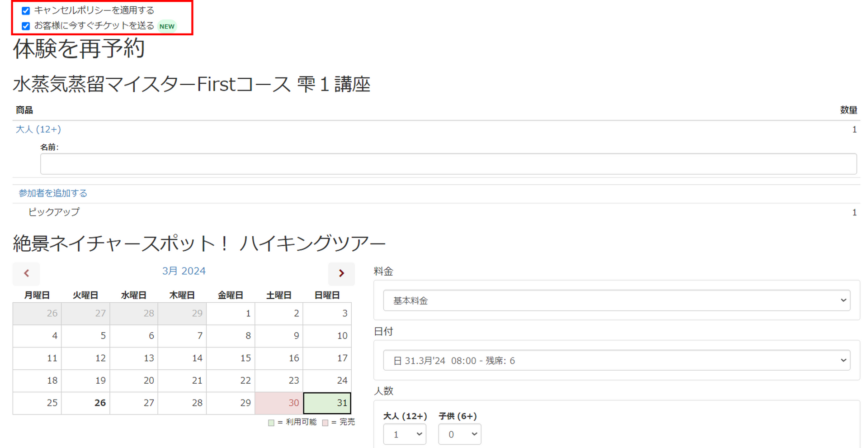This screenshot has width=868, height=448.
Task: Toggle キャンセルポリシーを適用する checkbox
Action: coord(26,11)
